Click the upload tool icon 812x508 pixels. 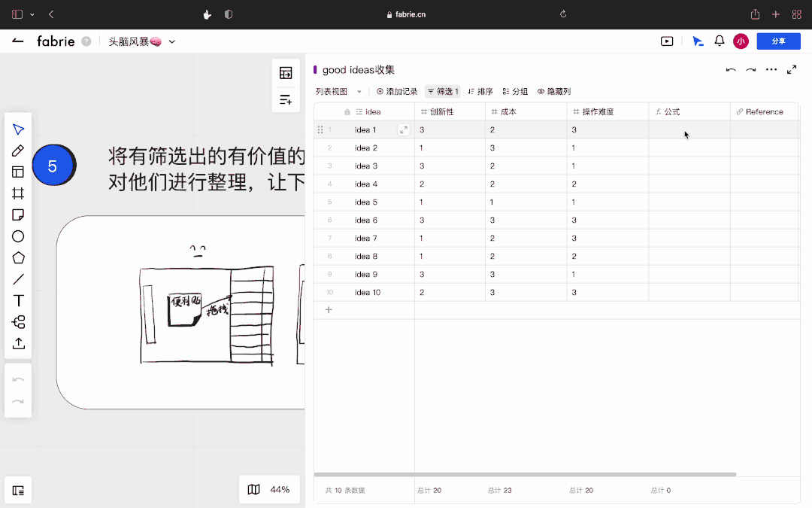[18, 343]
